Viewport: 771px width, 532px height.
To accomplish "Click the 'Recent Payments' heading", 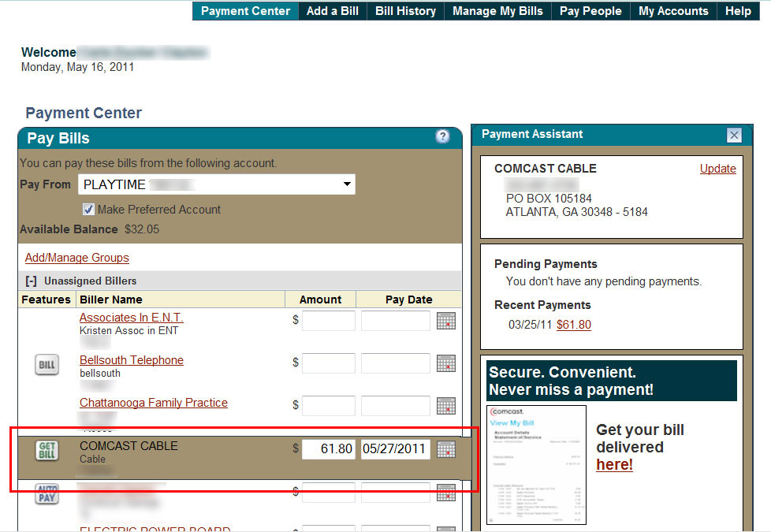I will tap(542, 305).
